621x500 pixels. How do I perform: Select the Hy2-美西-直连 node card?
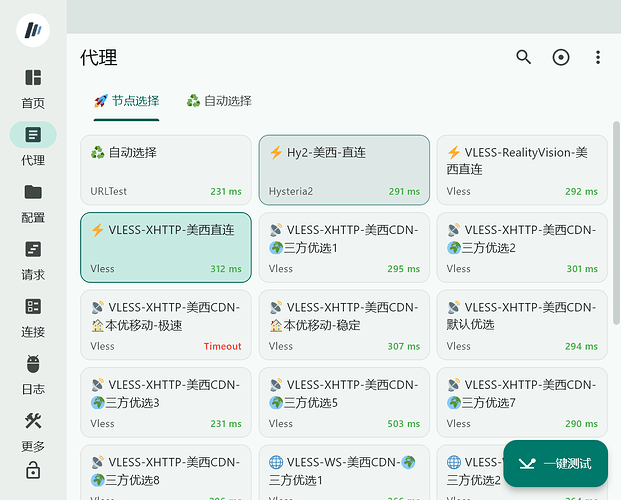click(x=344, y=170)
